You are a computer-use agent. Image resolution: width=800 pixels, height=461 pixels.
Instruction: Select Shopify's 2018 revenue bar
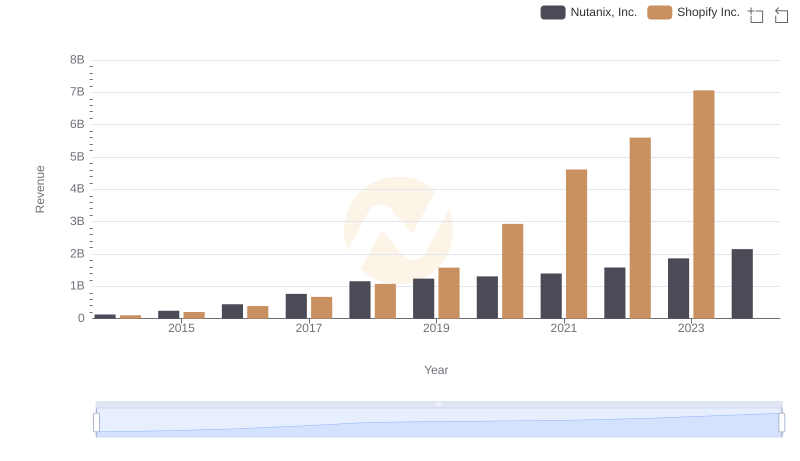pyautogui.click(x=385, y=301)
